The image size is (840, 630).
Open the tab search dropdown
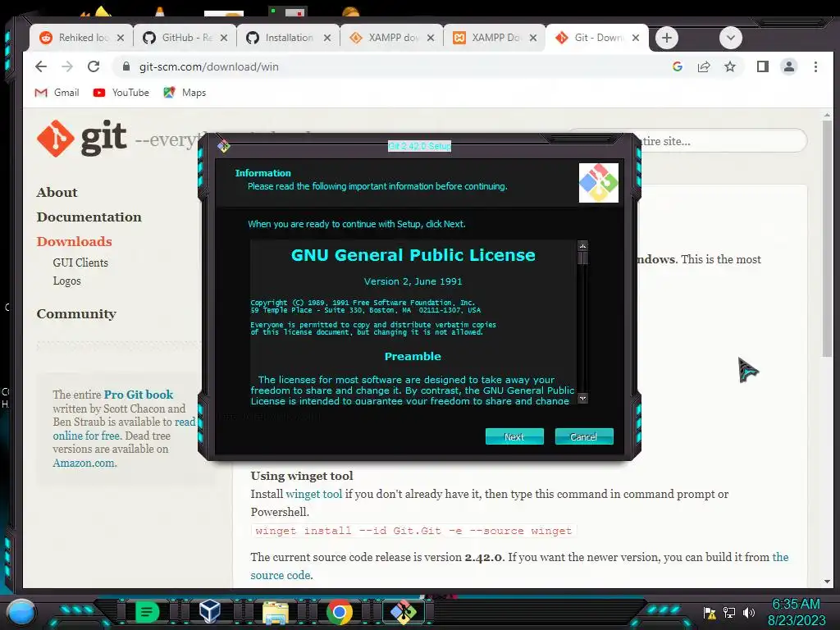[x=731, y=38]
